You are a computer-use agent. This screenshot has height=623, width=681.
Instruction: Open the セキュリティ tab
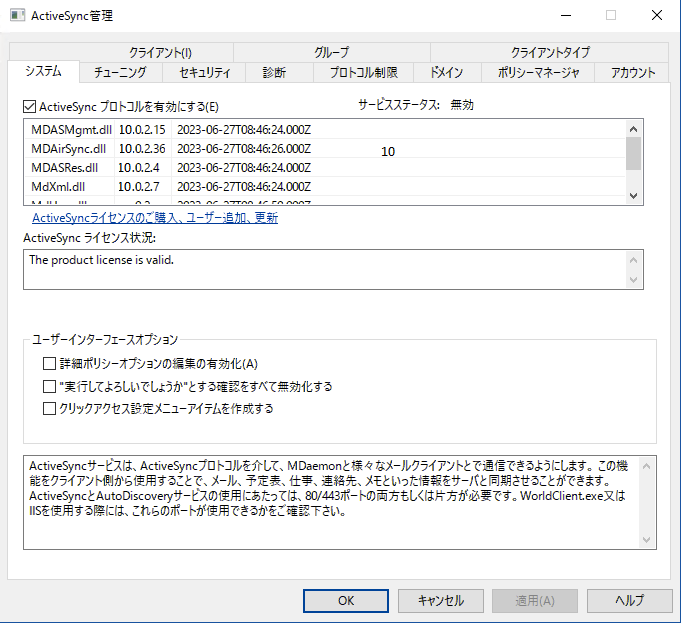point(204,72)
